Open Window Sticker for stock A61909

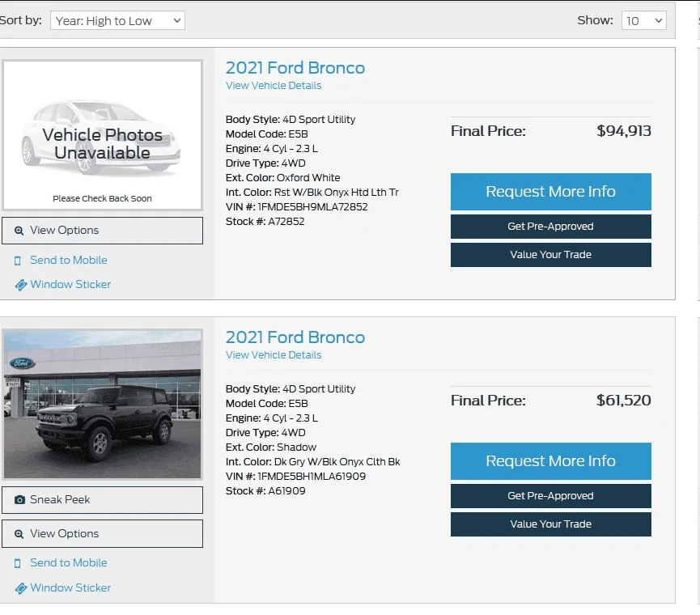tap(70, 587)
